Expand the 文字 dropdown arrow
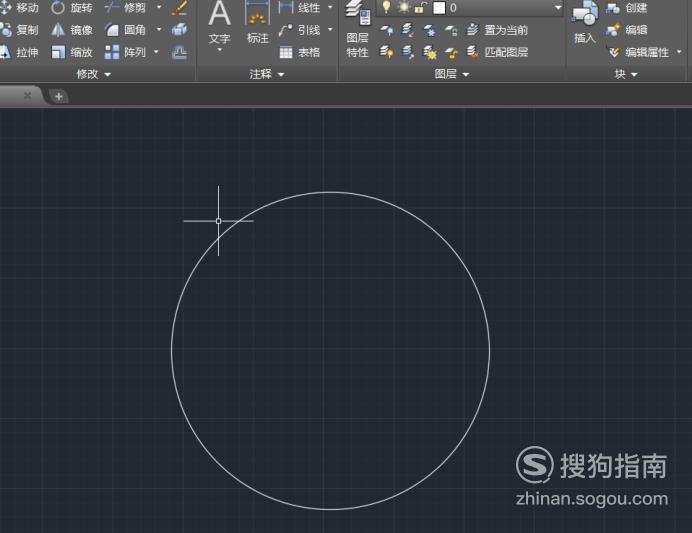The height and width of the screenshot is (533, 692). 219,49
